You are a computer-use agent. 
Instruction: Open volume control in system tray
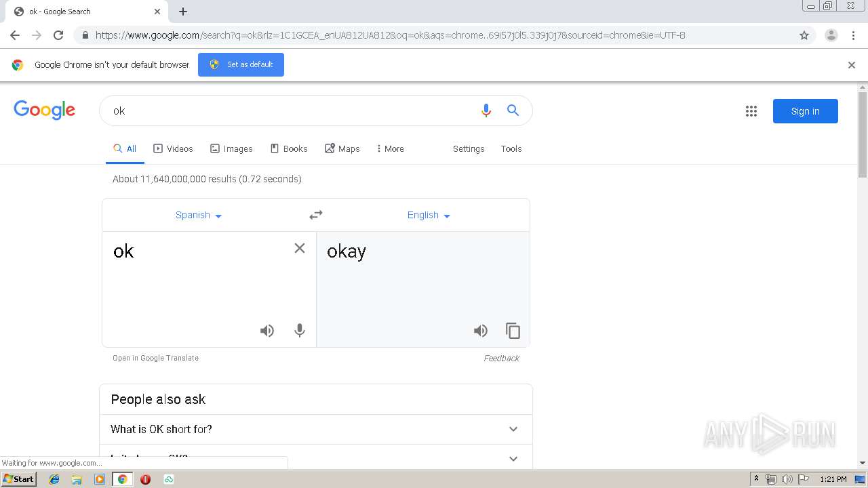[787, 479]
